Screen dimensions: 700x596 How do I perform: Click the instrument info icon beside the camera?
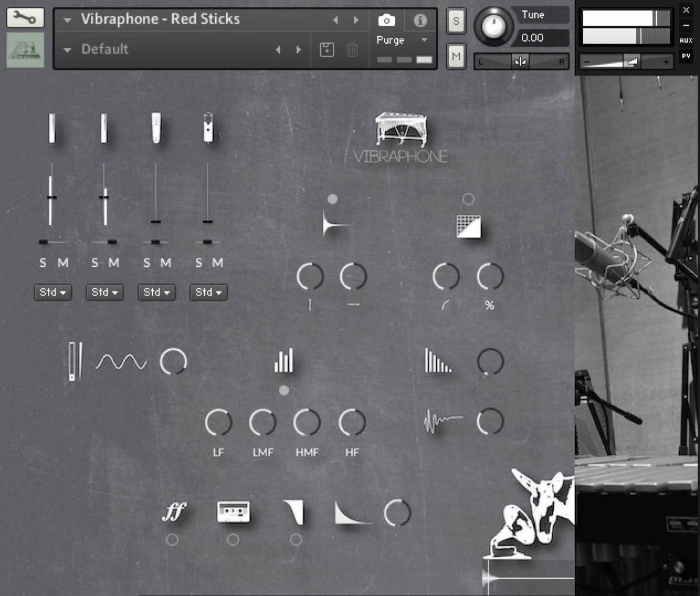(419, 19)
